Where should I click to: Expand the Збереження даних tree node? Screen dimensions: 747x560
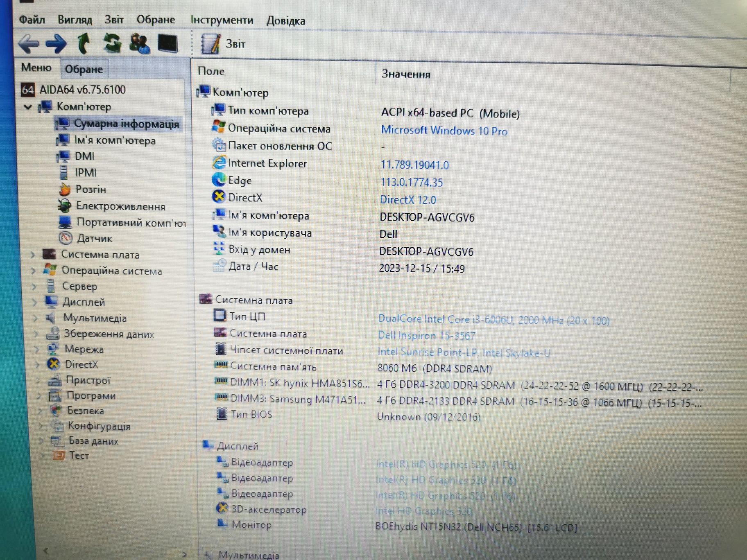36,334
